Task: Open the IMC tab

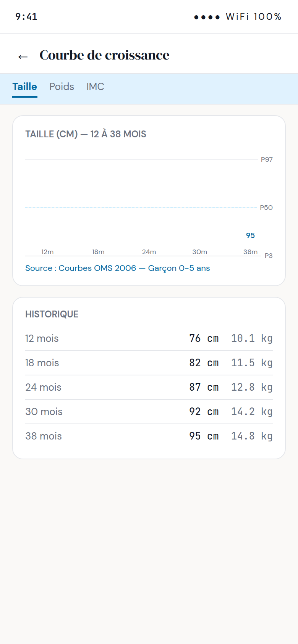Action: click(x=95, y=87)
